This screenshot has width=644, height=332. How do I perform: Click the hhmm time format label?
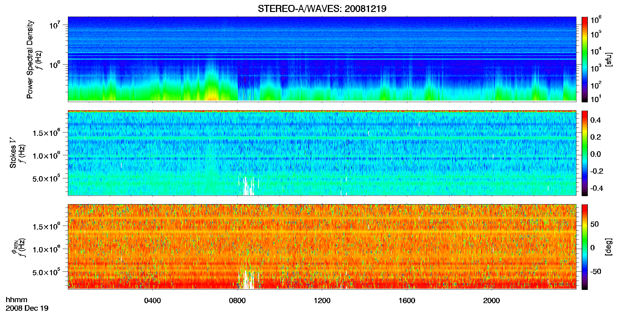[x=17, y=300]
